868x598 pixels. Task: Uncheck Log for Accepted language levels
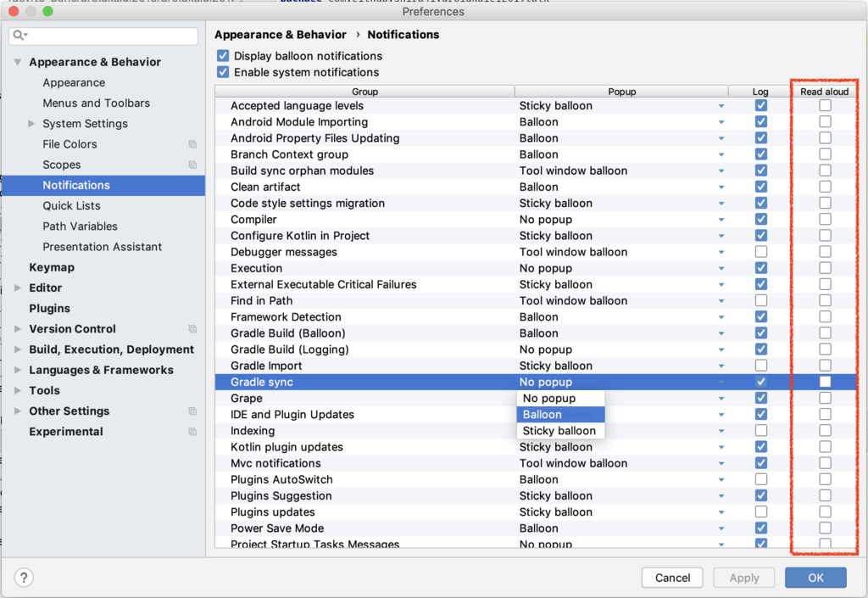point(761,105)
